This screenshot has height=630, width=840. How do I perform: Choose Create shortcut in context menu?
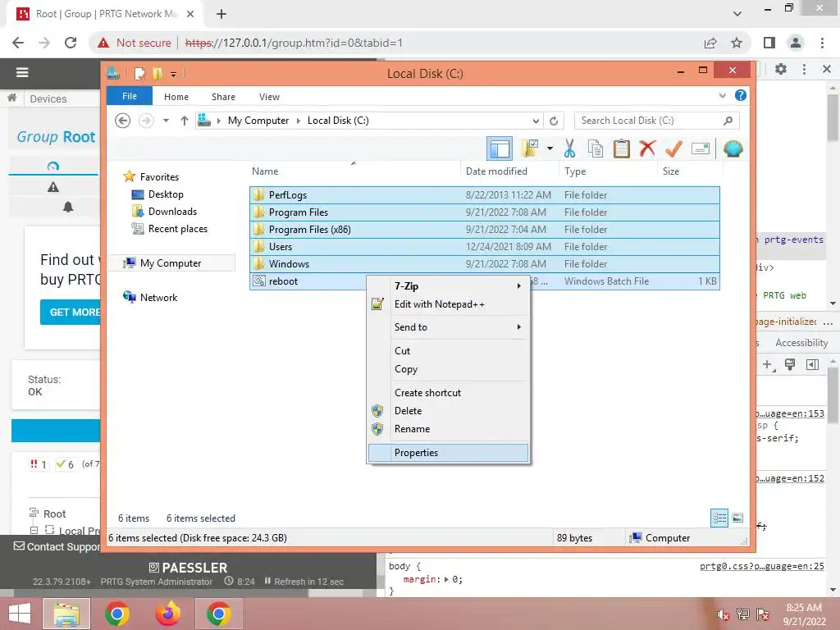449,393
